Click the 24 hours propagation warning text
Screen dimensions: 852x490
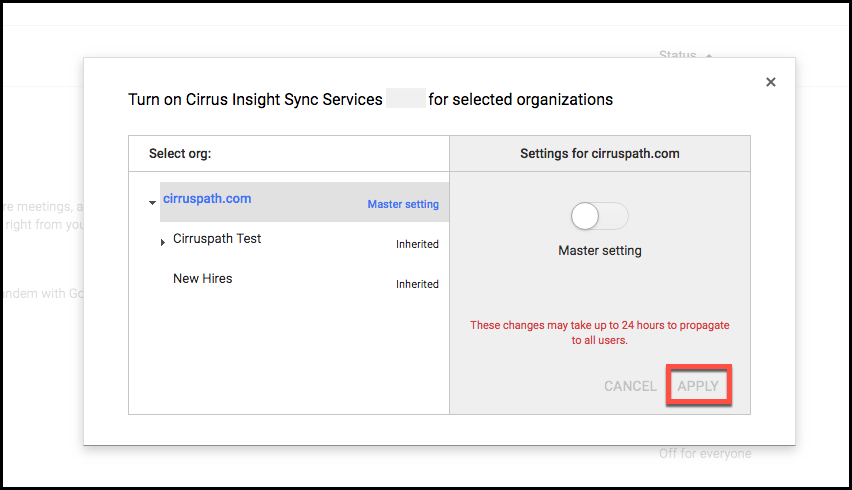[x=600, y=332]
